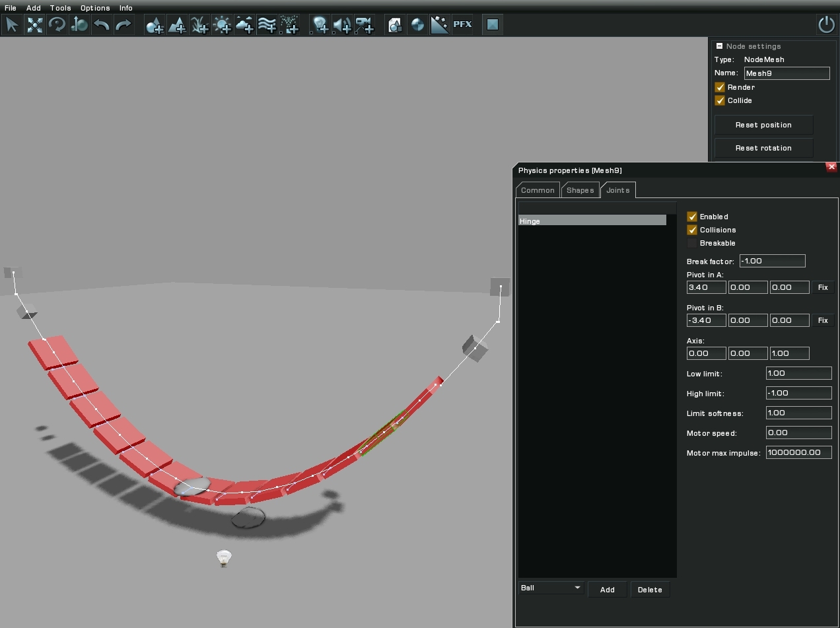Add a sound source with the speaker icon
The image size is (840, 628).
(x=342, y=25)
